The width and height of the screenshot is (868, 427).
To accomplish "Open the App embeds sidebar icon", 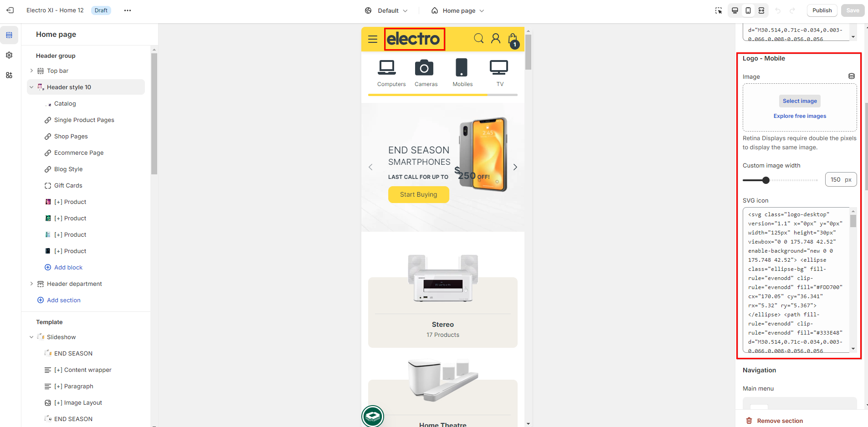I will pyautogui.click(x=9, y=75).
